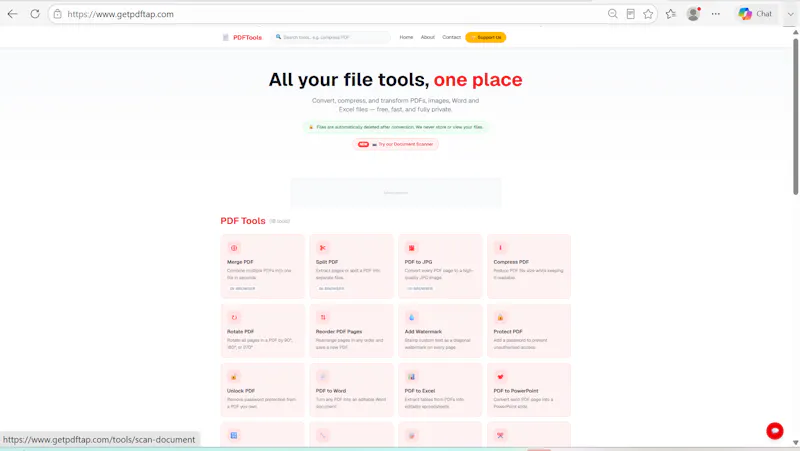Select the Split PDF card title

(327, 262)
